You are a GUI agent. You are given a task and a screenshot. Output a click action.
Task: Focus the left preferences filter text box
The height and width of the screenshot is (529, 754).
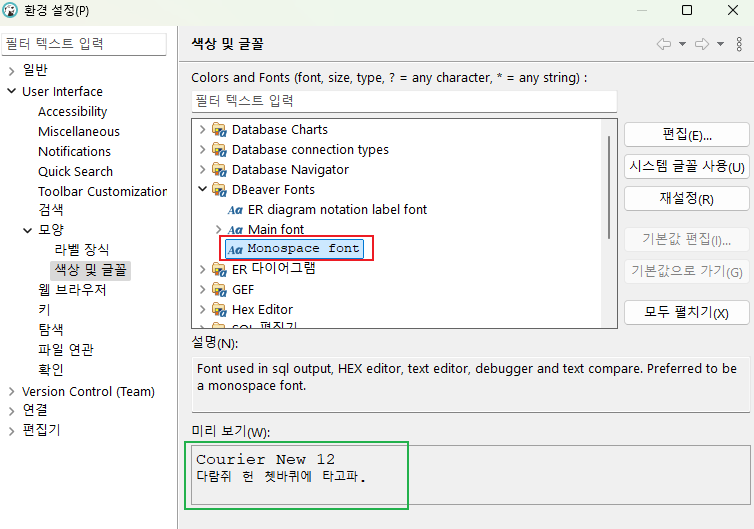(x=84, y=44)
